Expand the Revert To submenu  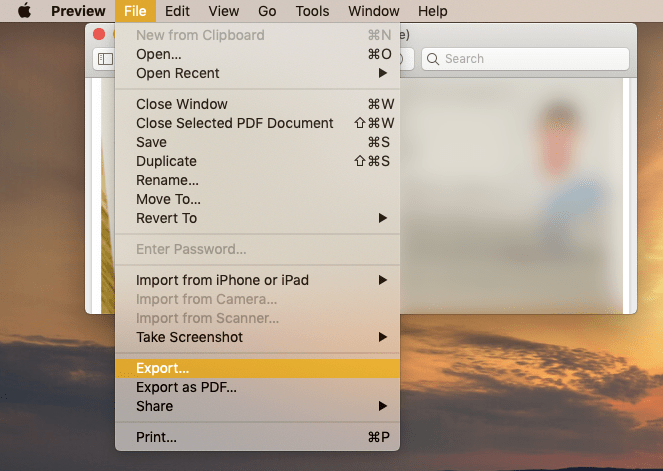coord(258,218)
